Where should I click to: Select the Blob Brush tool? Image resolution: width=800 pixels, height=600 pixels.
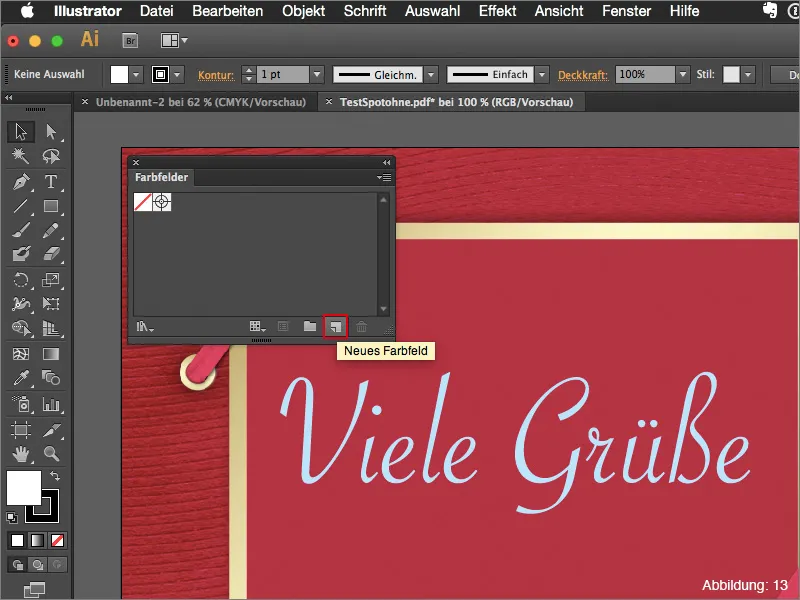[21, 254]
